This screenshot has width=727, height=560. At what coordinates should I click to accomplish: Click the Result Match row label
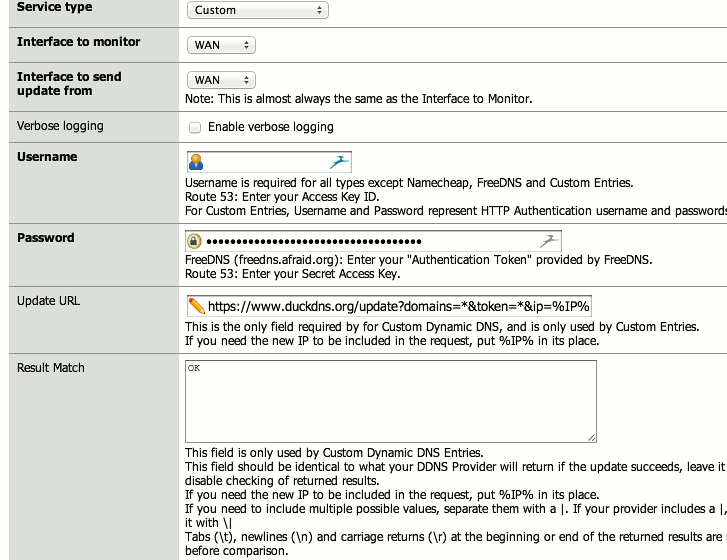[x=51, y=368]
